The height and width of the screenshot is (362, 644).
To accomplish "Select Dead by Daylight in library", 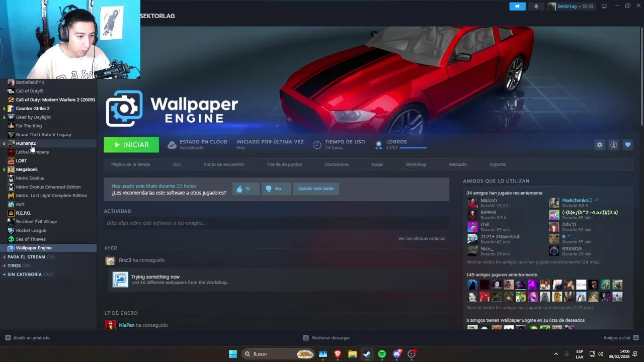I will coord(33,117).
